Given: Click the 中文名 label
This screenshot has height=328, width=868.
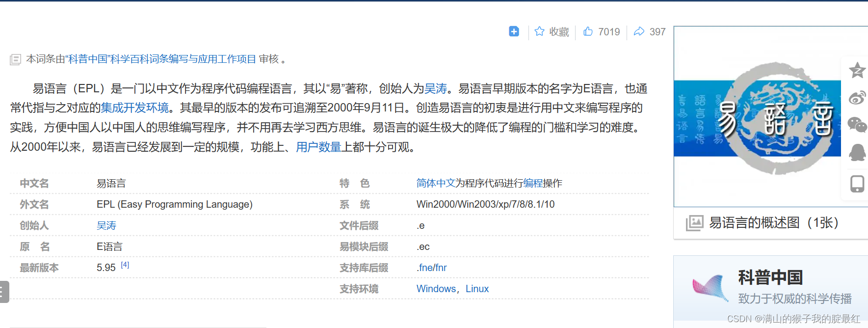Looking at the screenshot, I should click(34, 183).
